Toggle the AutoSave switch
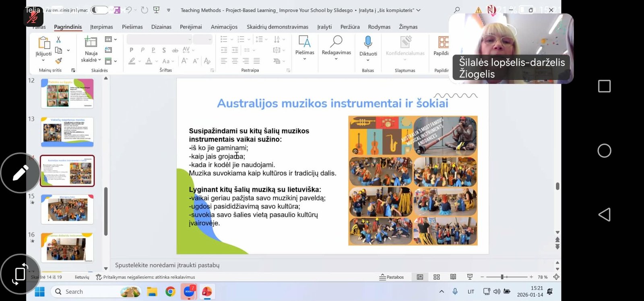Screen dimensions: 644x301 coord(99,10)
